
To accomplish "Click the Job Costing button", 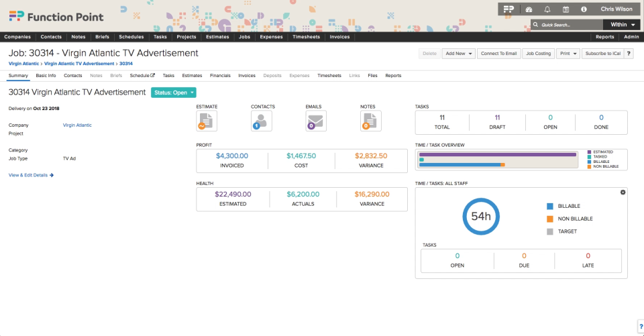I will coord(539,54).
